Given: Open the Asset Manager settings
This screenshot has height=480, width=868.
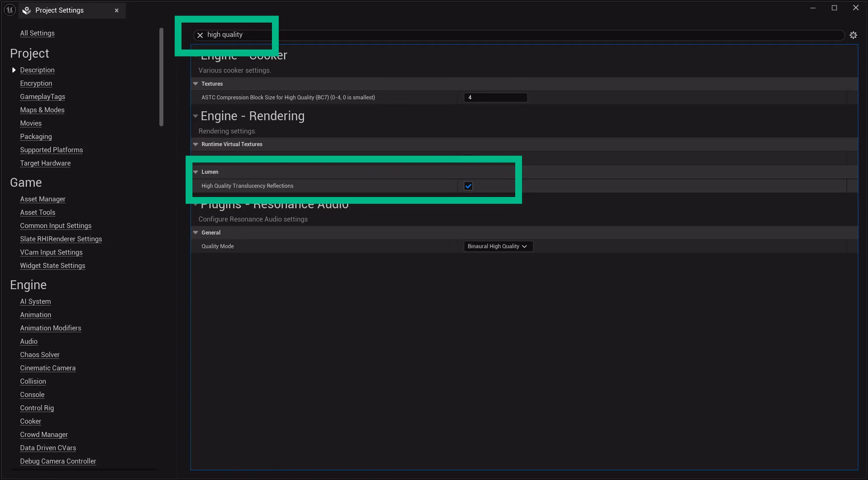Looking at the screenshot, I should (x=42, y=199).
